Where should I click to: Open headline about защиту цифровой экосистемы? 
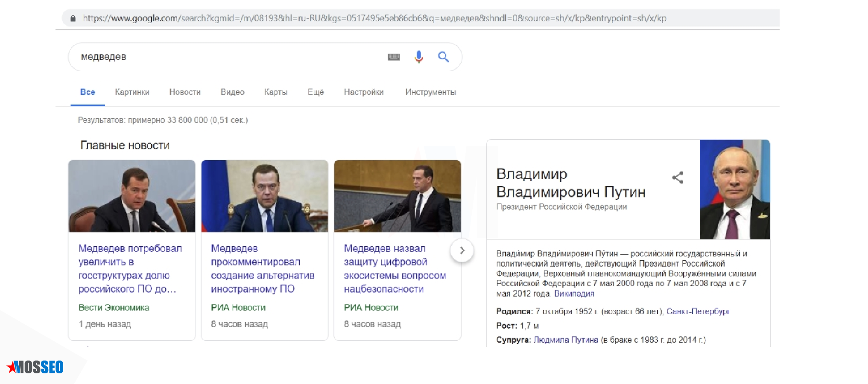coord(395,269)
